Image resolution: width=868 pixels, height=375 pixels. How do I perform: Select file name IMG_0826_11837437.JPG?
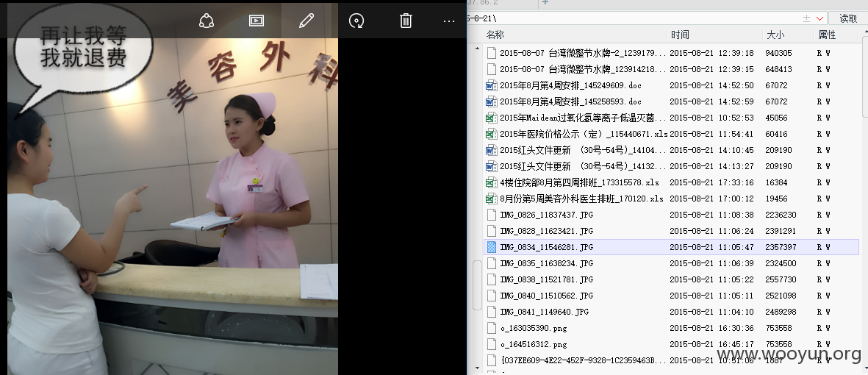pyautogui.click(x=546, y=215)
